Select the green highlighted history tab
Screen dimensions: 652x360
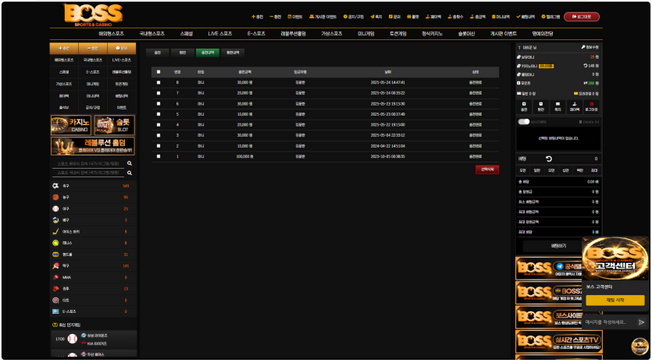click(207, 53)
